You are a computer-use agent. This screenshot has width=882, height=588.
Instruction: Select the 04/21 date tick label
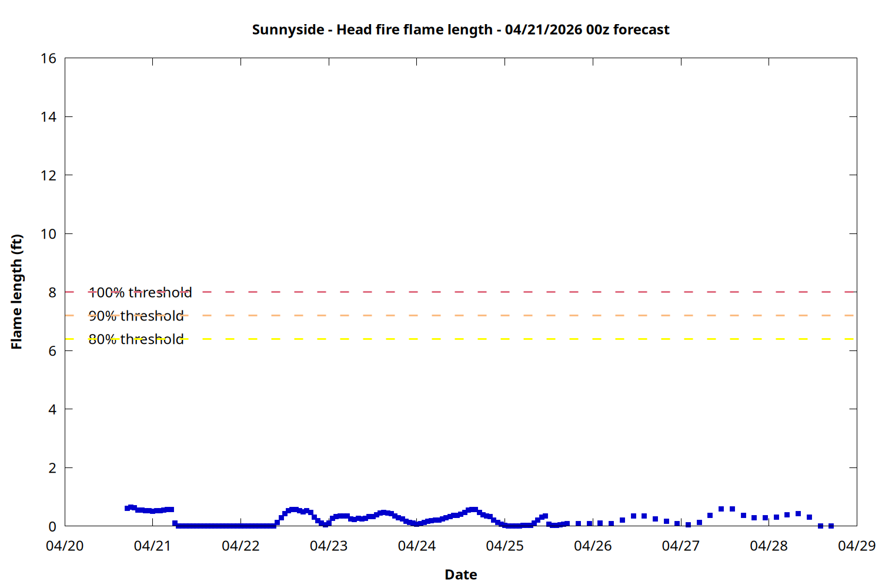[152, 546]
